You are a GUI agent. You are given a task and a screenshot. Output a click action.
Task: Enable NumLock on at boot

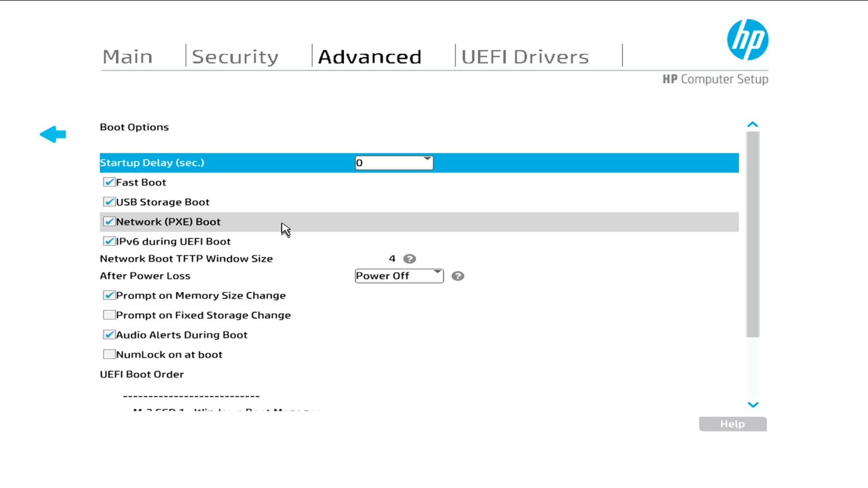(x=109, y=354)
